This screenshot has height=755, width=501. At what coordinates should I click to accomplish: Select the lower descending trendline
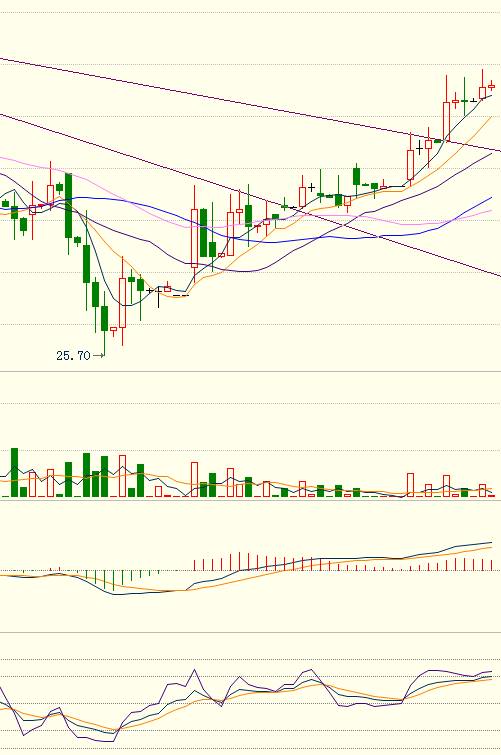[x=250, y=196]
